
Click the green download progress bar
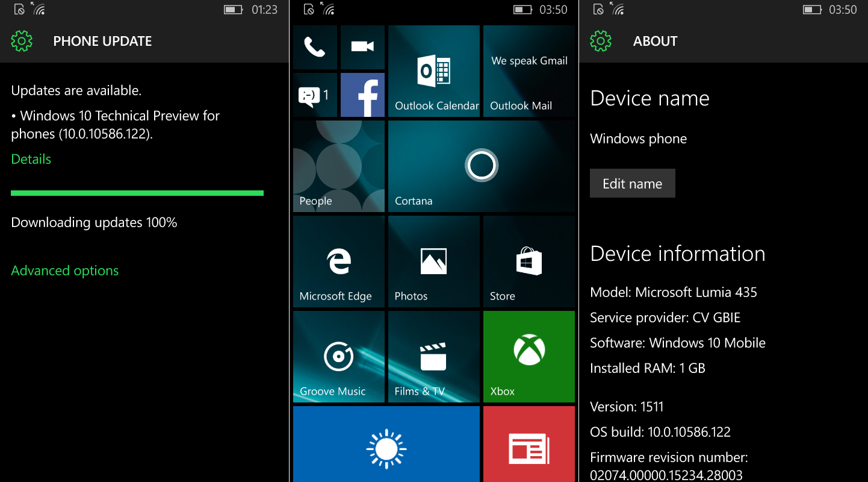click(x=137, y=193)
